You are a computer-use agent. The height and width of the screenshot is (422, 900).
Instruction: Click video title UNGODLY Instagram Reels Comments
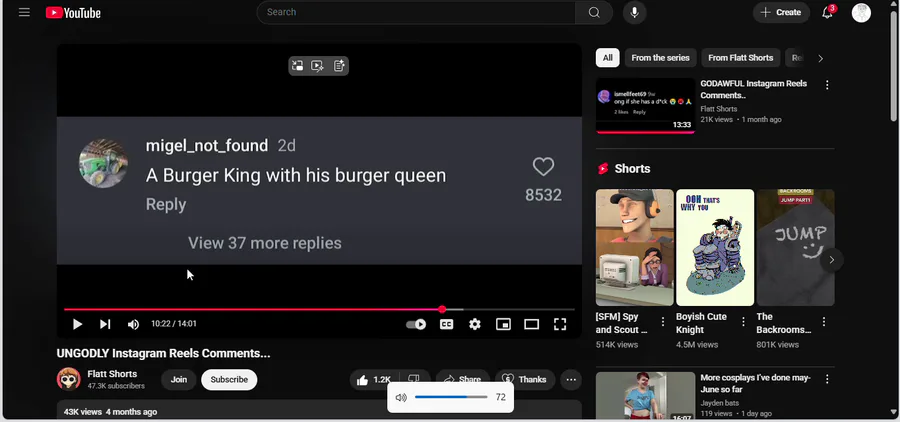point(163,353)
